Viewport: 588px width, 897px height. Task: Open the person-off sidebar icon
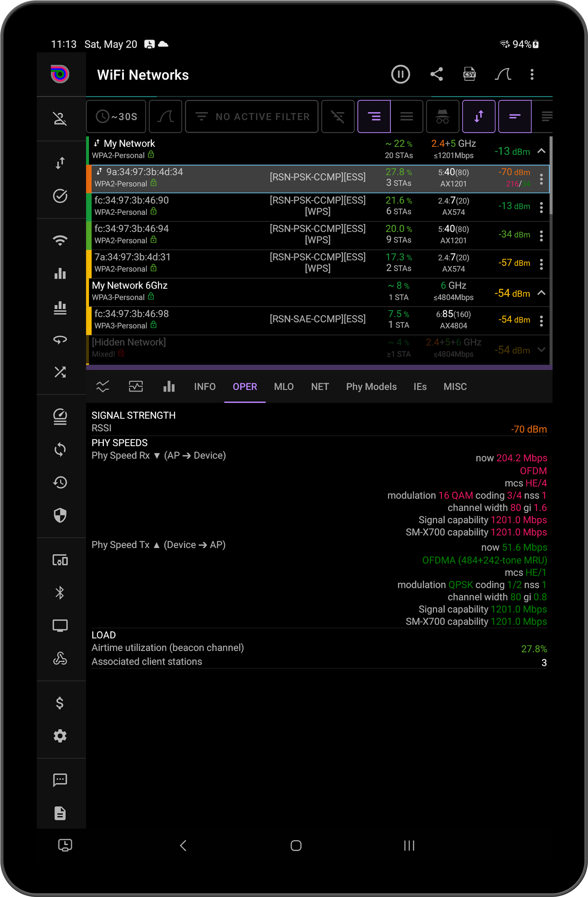[60, 119]
